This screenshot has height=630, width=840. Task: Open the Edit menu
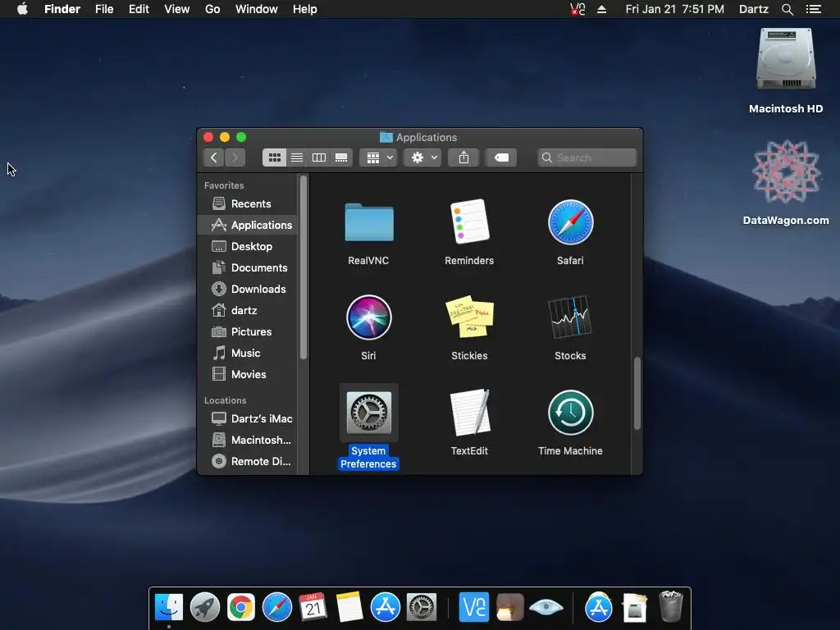pyautogui.click(x=139, y=9)
